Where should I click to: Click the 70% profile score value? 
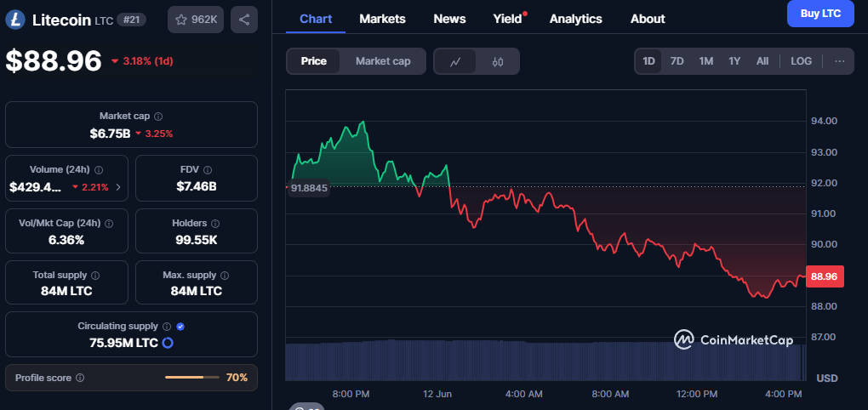tap(237, 378)
